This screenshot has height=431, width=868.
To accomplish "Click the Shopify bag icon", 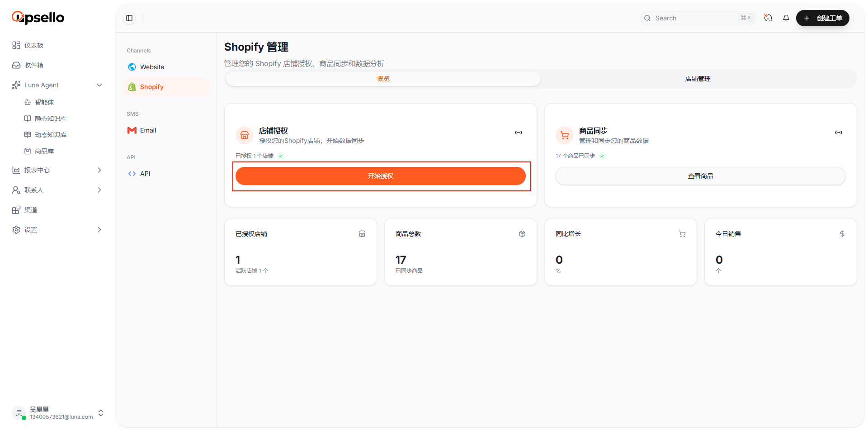I will click(132, 87).
